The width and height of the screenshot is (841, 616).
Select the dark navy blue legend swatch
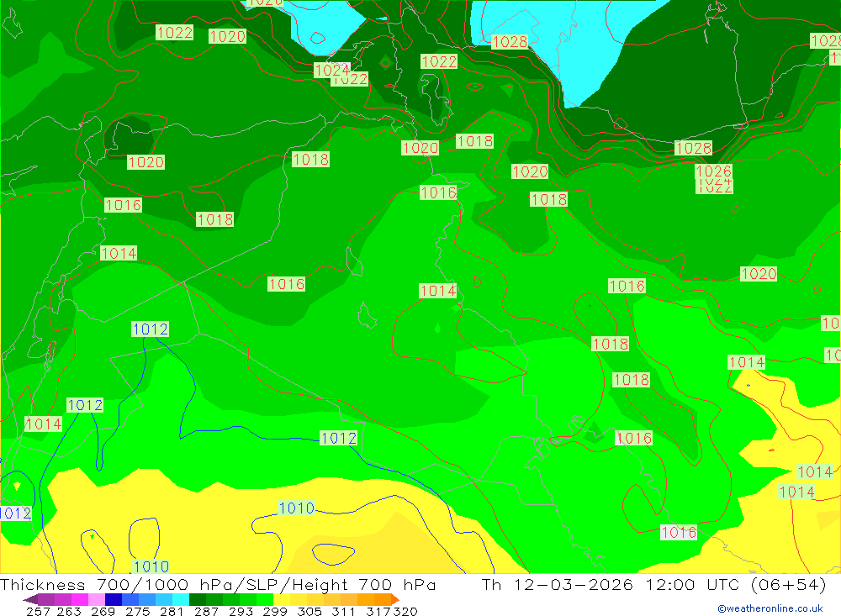point(114,599)
